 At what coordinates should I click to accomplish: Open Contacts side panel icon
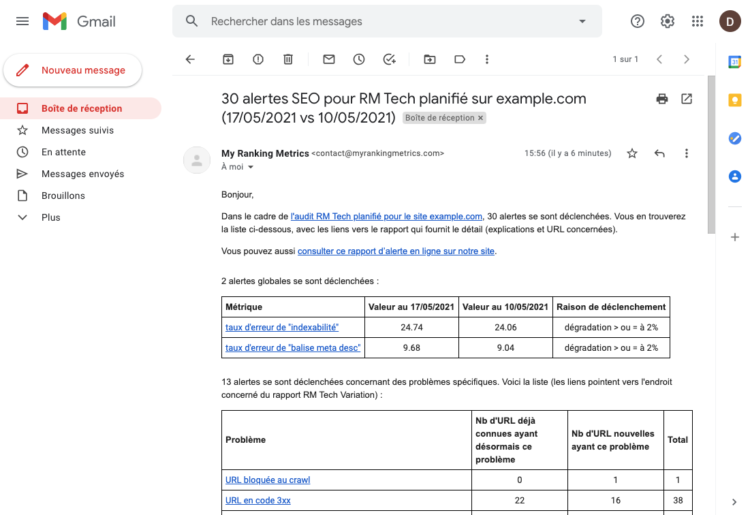[735, 176]
